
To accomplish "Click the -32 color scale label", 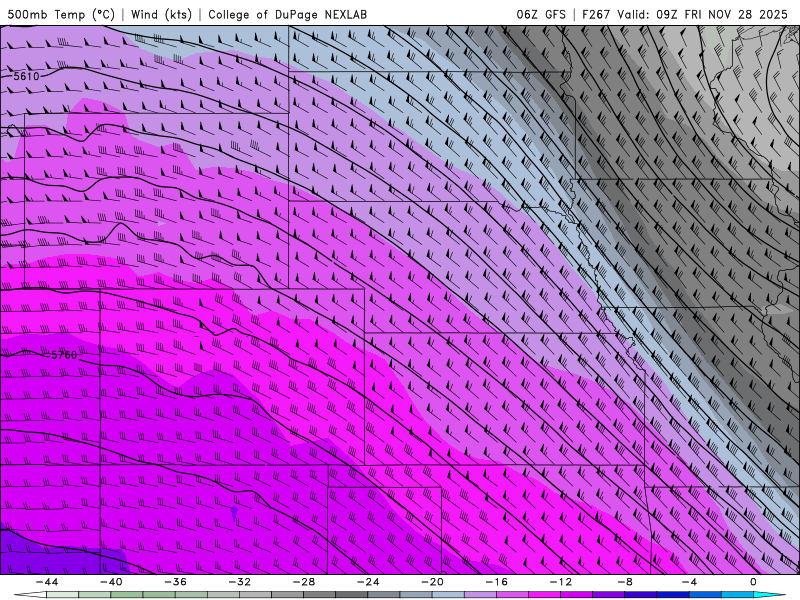I will tap(239, 582).
